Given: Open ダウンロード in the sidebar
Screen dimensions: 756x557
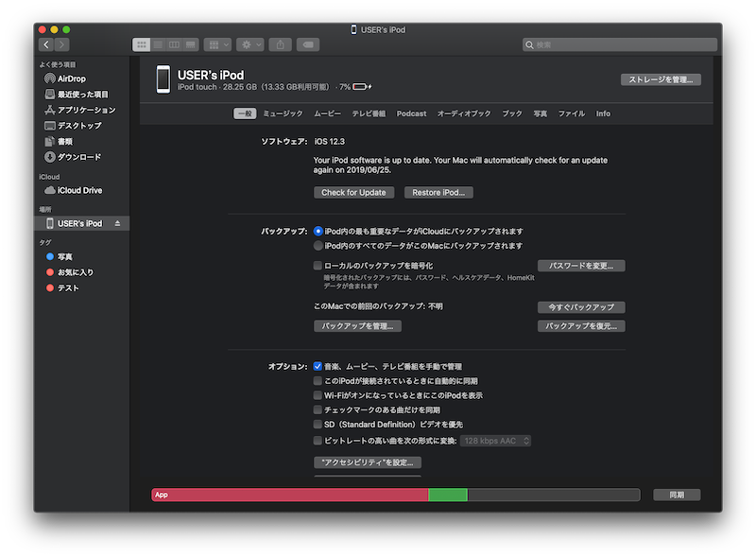Looking at the screenshot, I should point(82,157).
